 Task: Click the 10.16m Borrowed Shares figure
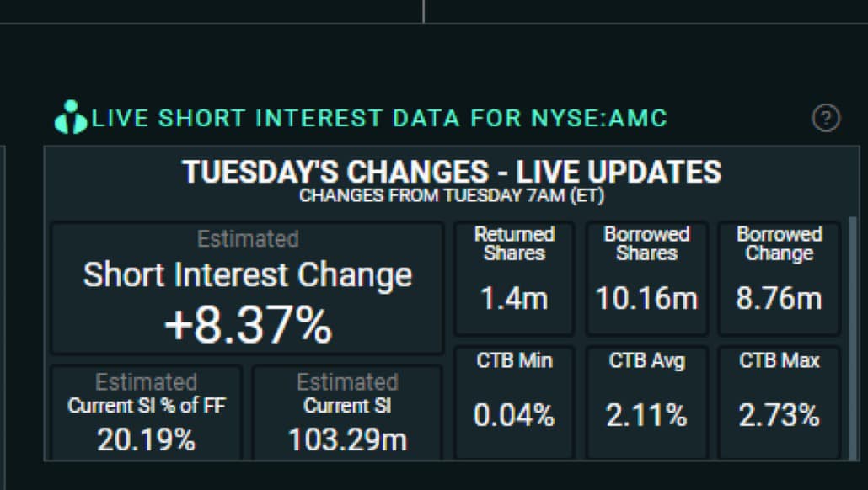(x=646, y=296)
